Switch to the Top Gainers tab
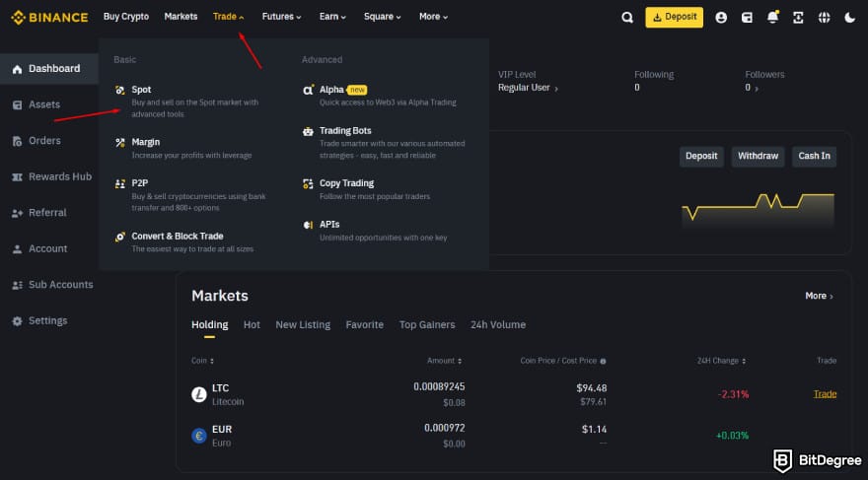The image size is (868, 480). pyautogui.click(x=427, y=324)
